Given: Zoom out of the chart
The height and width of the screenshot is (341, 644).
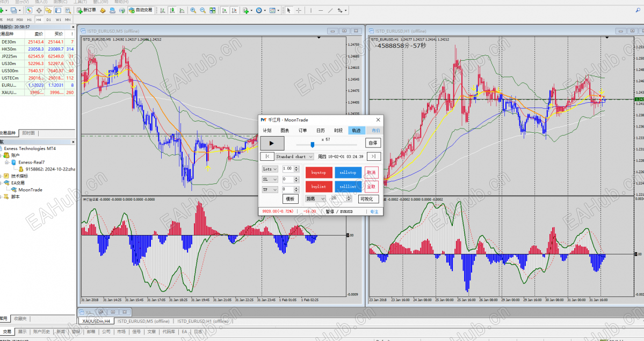Looking at the screenshot, I should [x=203, y=10].
